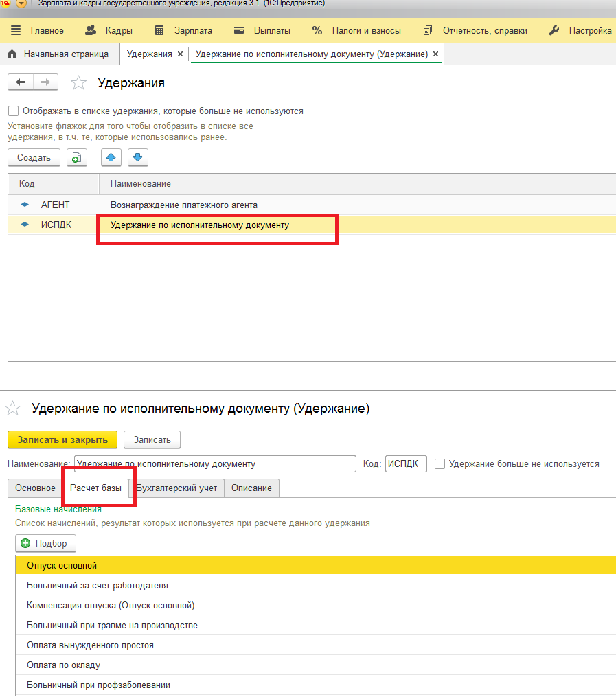Click the Настройка wrench icon
Viewport: 616px width, 699px height.
[x=554, y=30]
